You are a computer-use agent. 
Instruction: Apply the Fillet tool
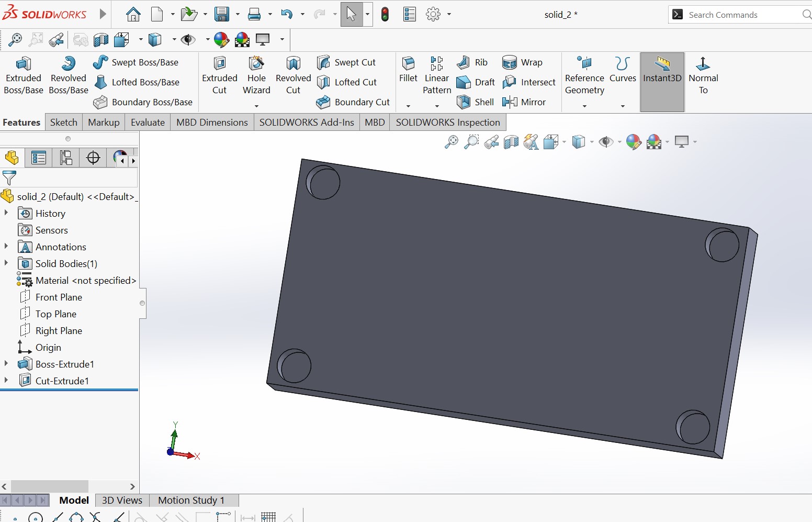tap(408, 71)
